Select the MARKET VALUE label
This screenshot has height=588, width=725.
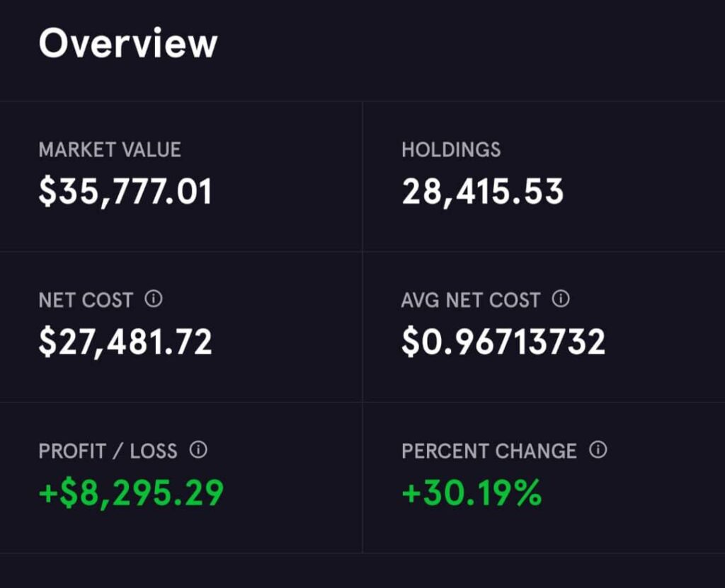pyautogui.click(x=110, y=150)
